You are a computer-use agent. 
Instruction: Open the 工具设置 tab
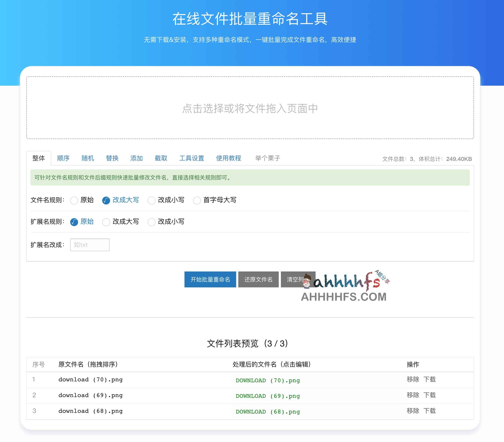(x=192, y=158)
